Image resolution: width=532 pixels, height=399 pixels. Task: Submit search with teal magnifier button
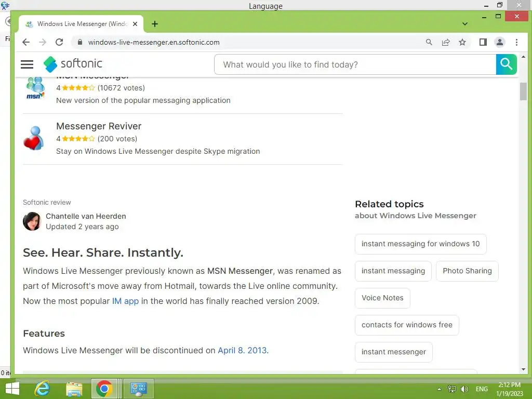click(506, 64)
